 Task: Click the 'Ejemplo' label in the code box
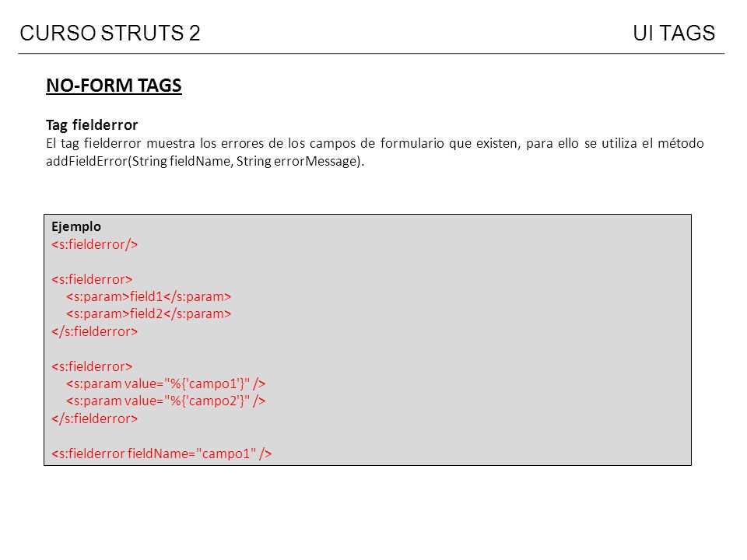click(76, 226)
